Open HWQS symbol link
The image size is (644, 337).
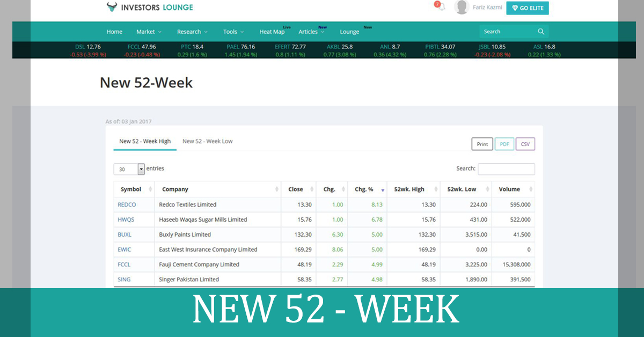[x=126, y=219]
